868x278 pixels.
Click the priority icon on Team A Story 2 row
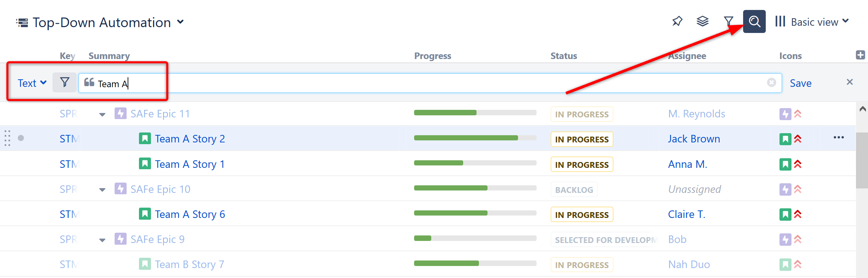(798, 139)
